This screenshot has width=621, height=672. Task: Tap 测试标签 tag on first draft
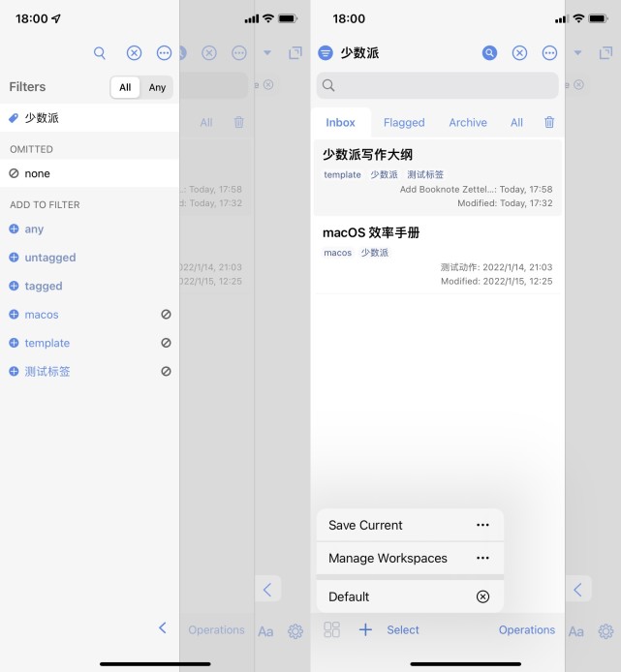tap(425, 175)
